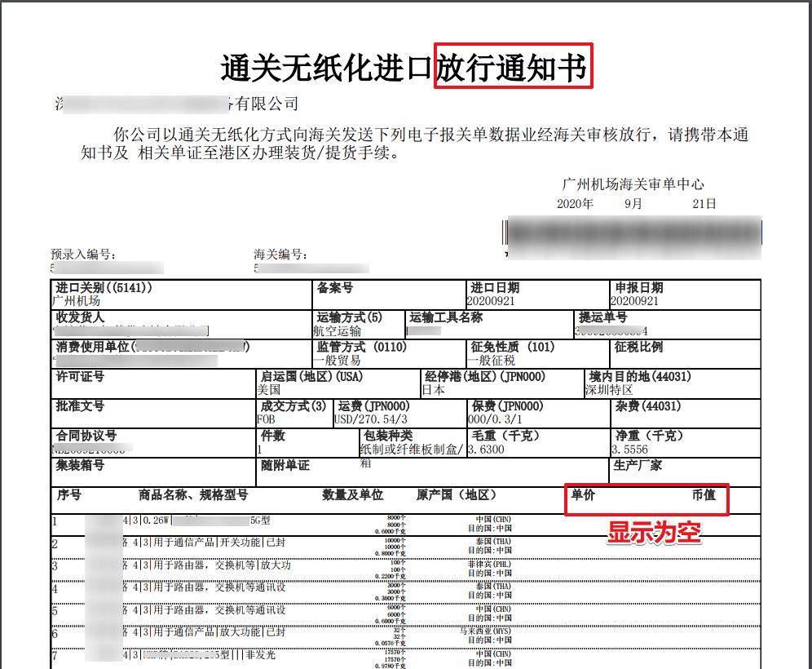Image resolution: width=812 pixels, height=669 pixels.
Task: Click the 单价 column header
Action: click(583, 495)
